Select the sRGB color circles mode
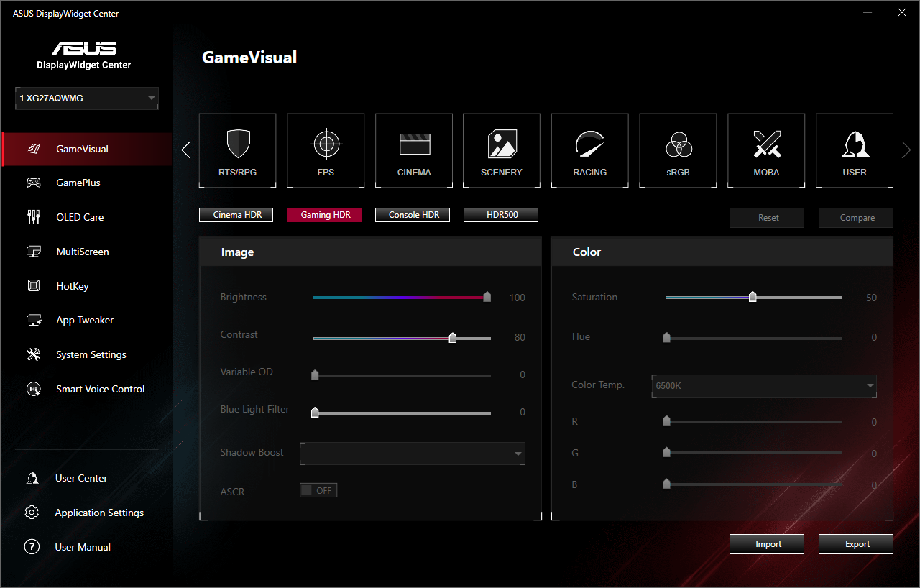The height and width of the screenshot is (588, 920). [x=678, y=150]
